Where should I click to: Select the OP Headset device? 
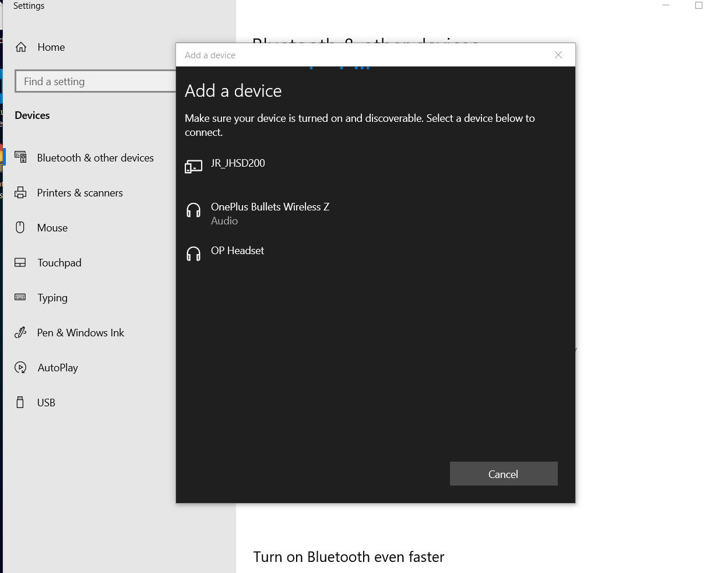click(237, 251)
